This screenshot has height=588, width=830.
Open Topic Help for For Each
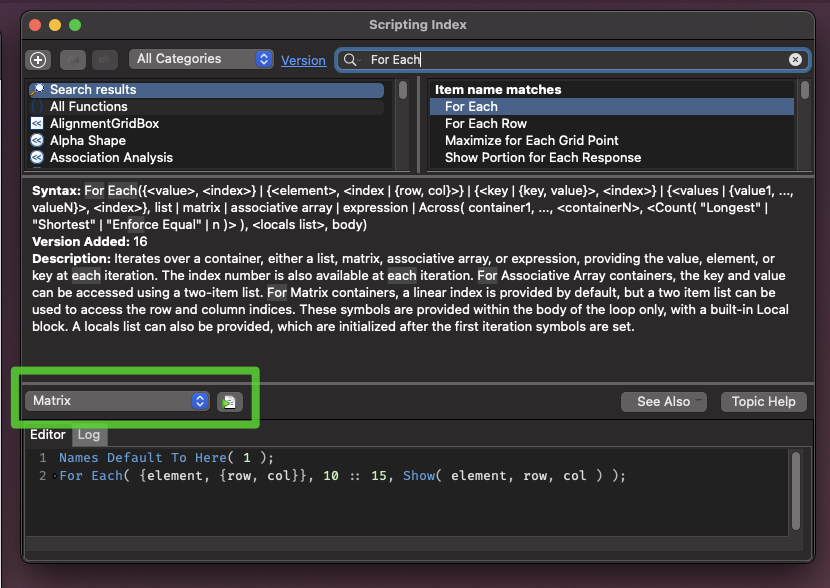coord(763,401)
